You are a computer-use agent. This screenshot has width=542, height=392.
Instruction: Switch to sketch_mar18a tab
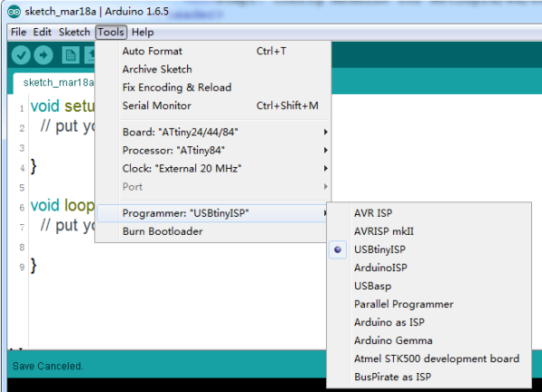click(x=54, y=83)
